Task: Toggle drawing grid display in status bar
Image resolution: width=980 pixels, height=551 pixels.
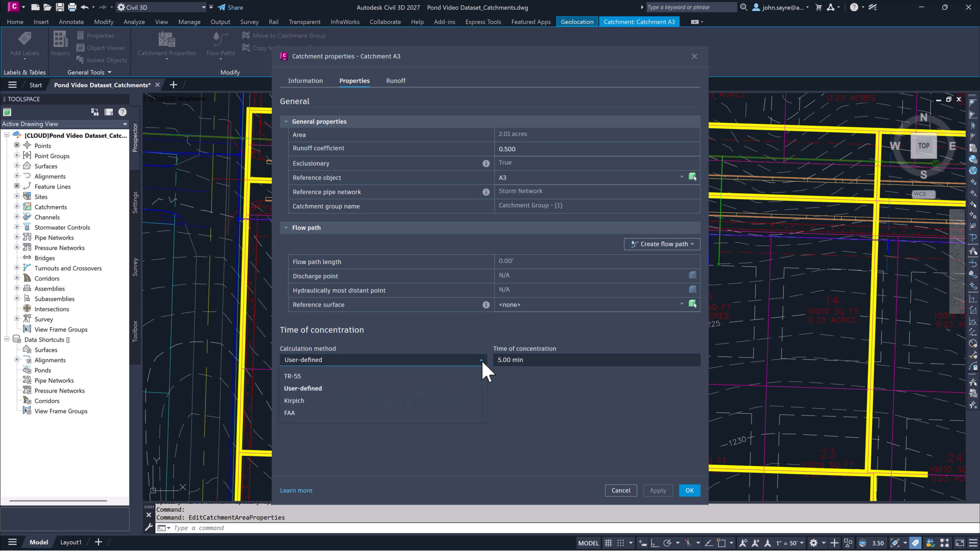Action: [608, 543]
